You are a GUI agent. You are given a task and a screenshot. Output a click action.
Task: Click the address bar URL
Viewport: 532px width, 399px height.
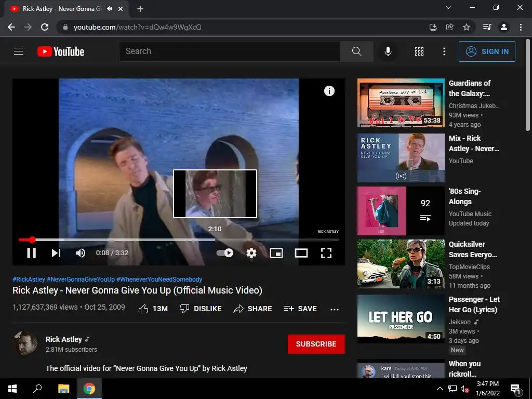click(137, 27)
